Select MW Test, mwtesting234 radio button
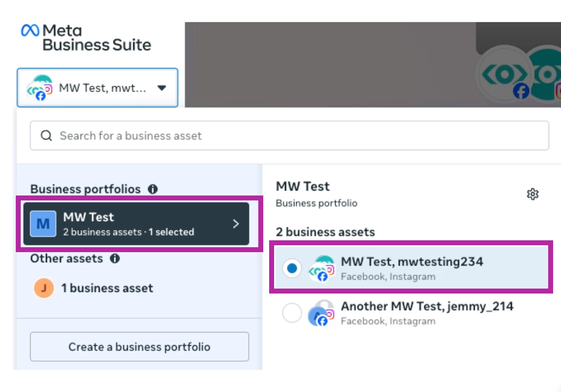 pyautogui.click(x=292, y=268)
